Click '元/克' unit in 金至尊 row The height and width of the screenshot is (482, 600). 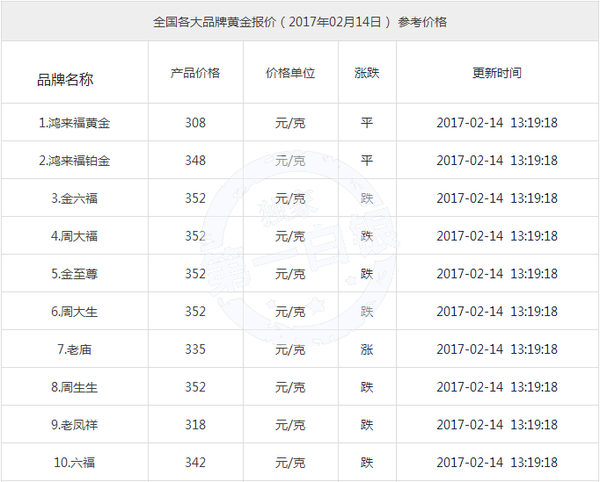pyautogui.click(x=290, y=274)
